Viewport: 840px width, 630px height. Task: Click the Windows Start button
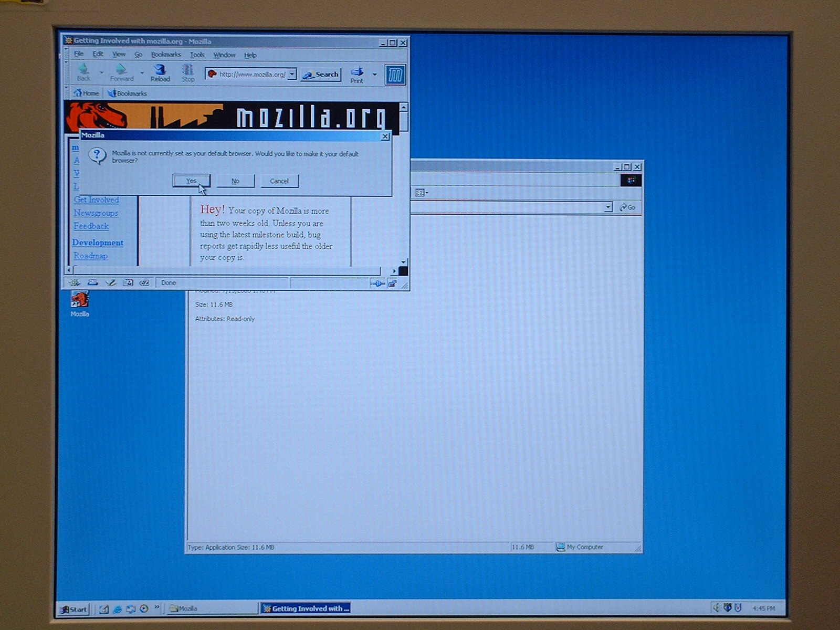[73, 609]
